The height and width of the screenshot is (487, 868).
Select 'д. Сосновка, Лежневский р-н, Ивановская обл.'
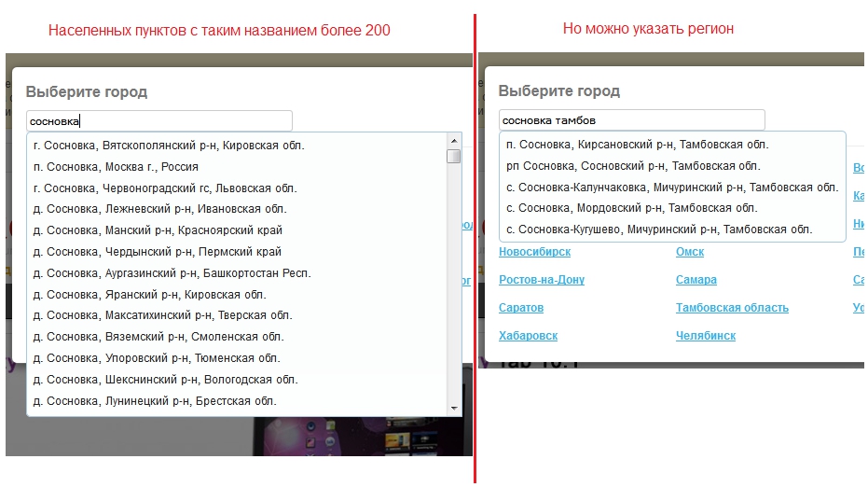coord(160,209)
